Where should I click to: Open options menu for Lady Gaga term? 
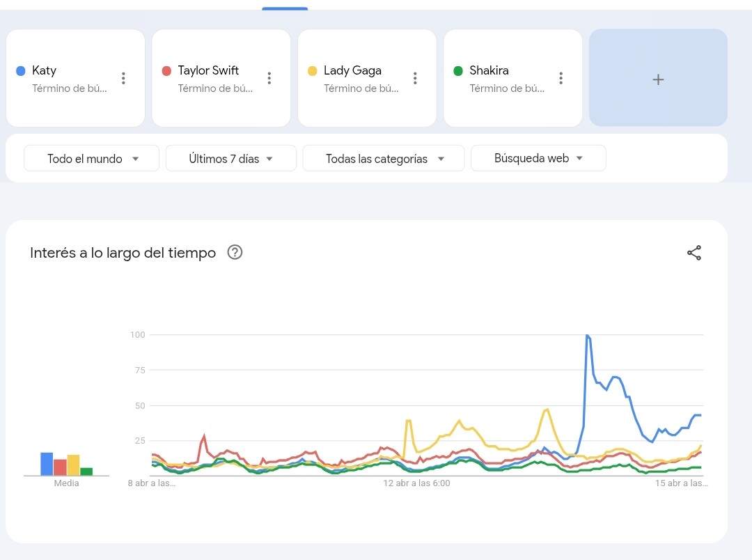pyautogui.click(x=415, y=78)
